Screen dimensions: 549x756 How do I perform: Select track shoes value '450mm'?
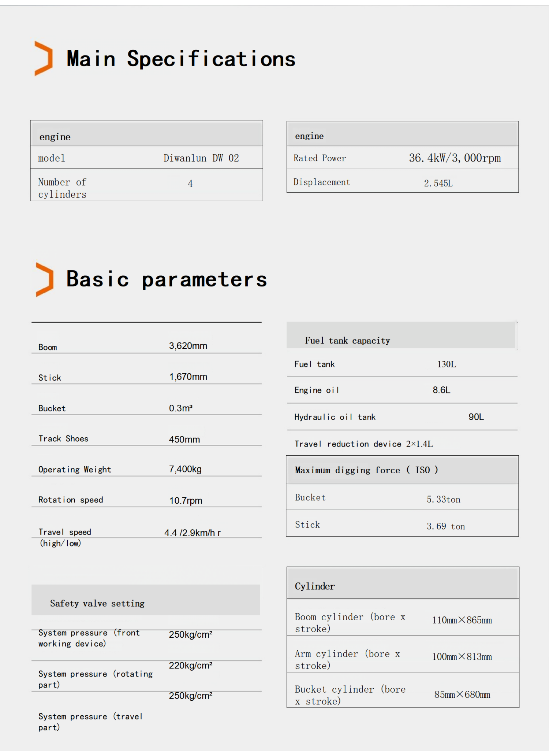[x=184, y=439]
